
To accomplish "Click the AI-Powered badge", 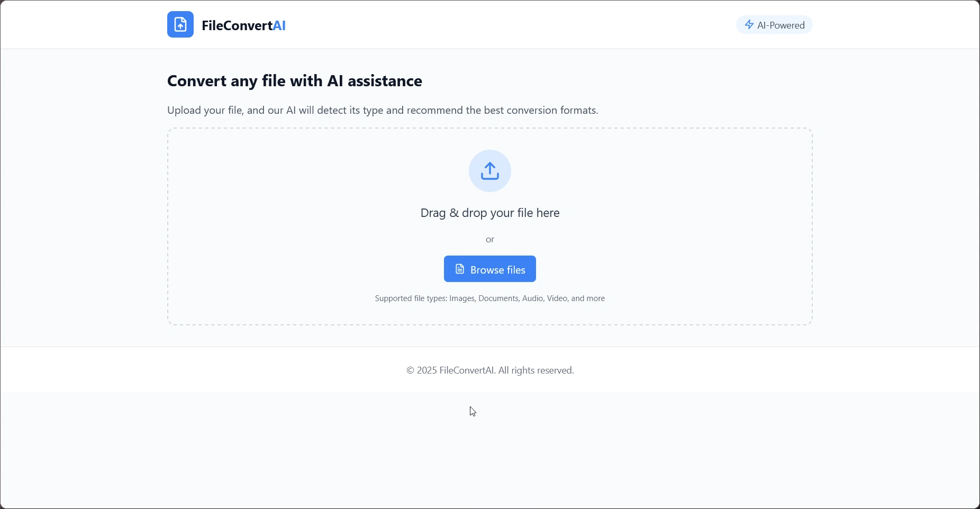I will [x=775, y=25].
